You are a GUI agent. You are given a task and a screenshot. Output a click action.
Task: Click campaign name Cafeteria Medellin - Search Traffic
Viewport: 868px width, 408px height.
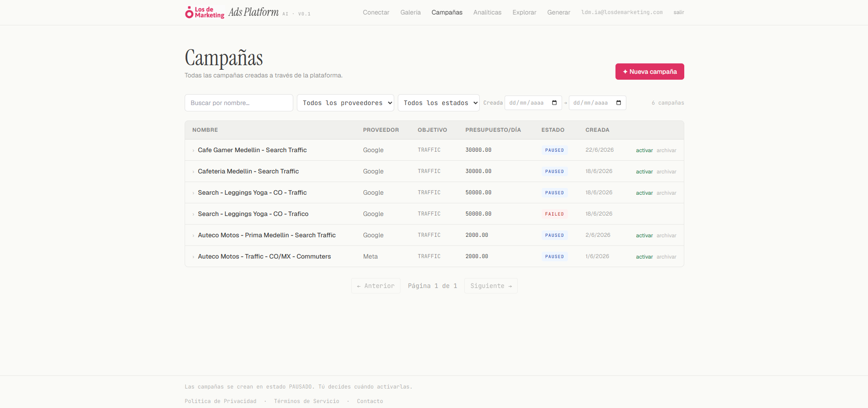[248, 171]
